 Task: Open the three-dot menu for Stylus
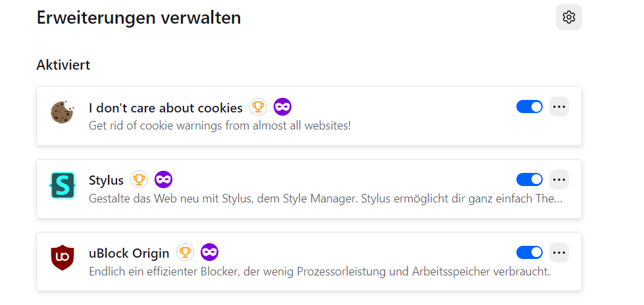(559, 179)
